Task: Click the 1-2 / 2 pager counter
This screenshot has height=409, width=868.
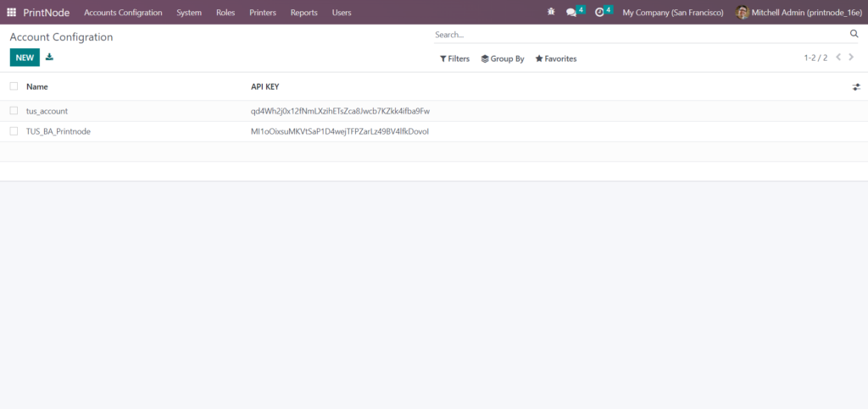Action: pos(815,58)
